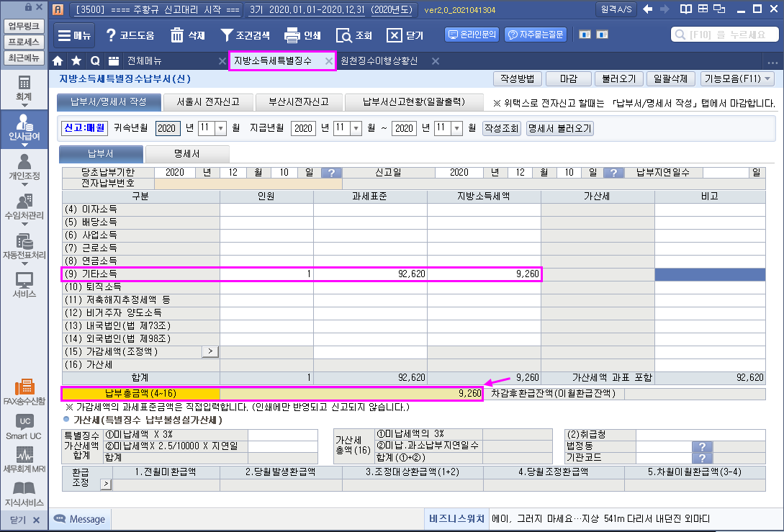
Task: Open 프로세스 in sidebar
Action: pos(24,42)
